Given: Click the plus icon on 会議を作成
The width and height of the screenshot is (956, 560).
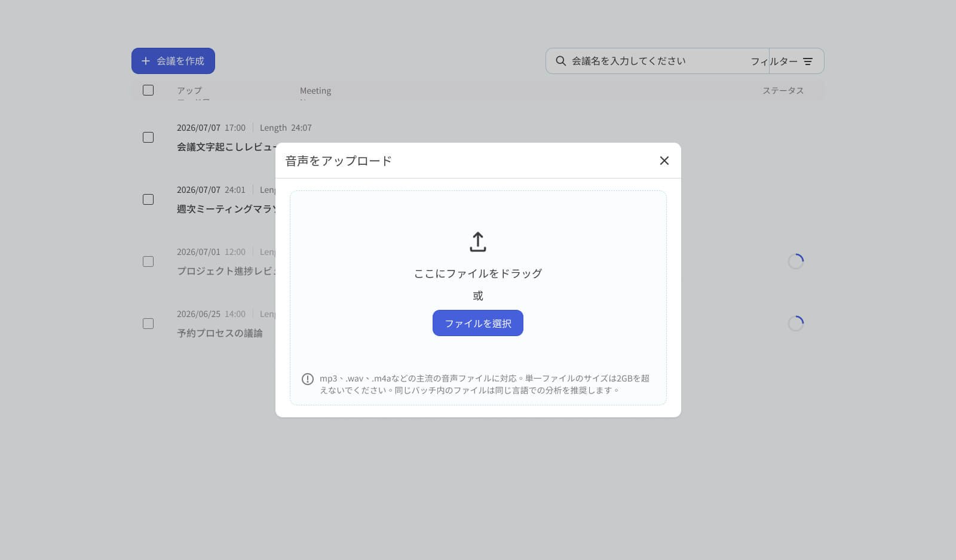Looking at the screenshot, I should coord(145,61).
